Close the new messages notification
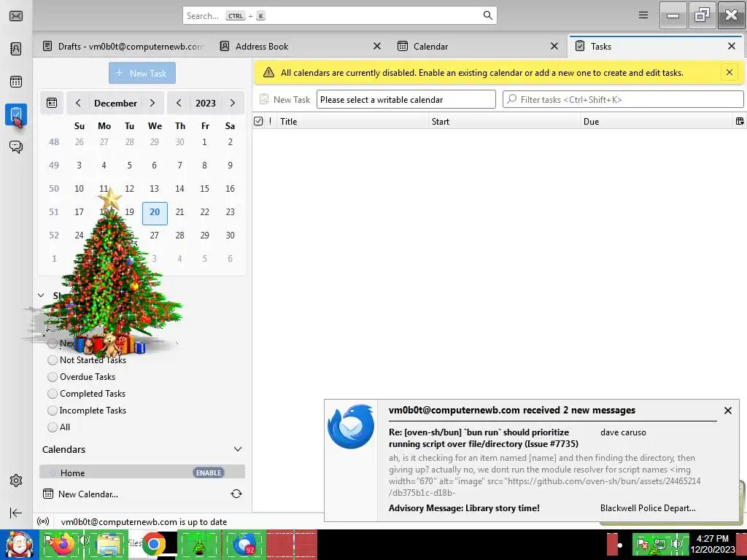 [727, 411]
